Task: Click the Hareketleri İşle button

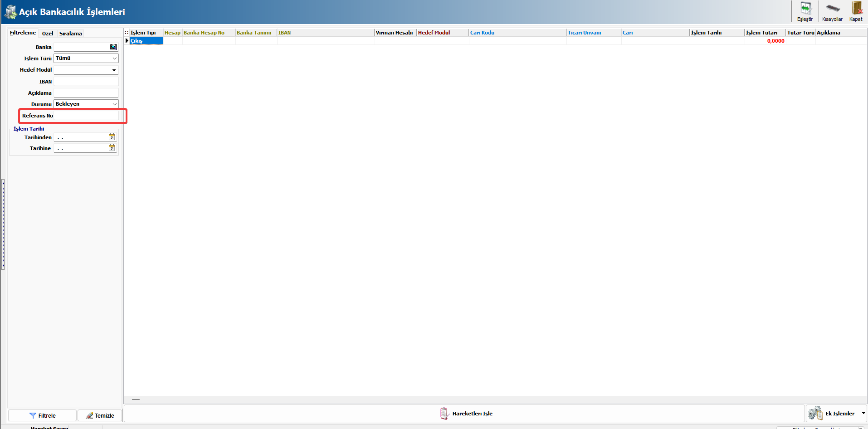Action: [466, 414]
